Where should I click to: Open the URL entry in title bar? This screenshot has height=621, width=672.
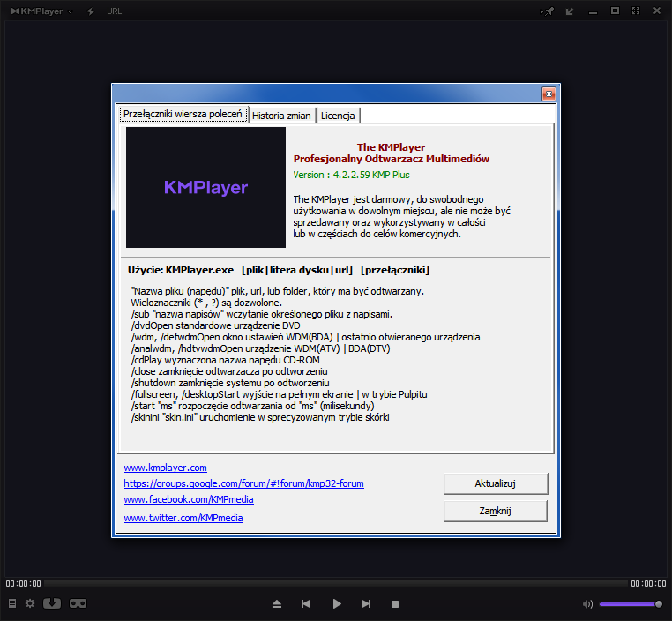click(114, 11)
